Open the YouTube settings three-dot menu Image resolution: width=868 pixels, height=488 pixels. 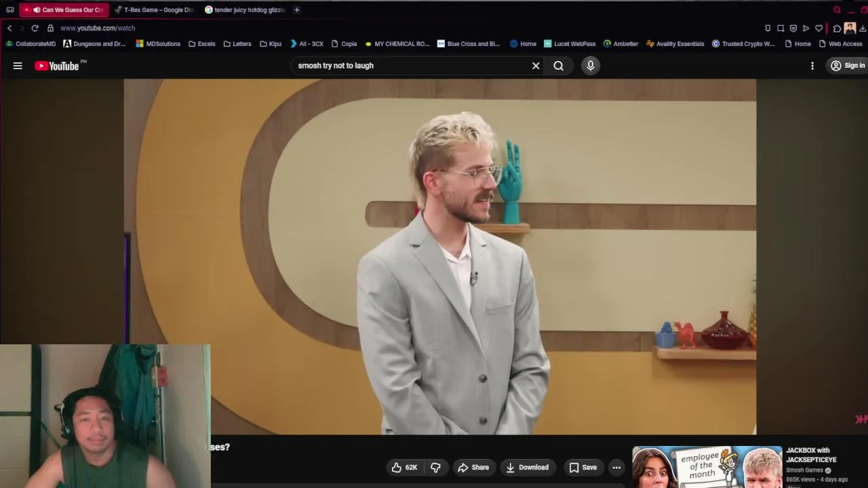[x=812, y=66]
